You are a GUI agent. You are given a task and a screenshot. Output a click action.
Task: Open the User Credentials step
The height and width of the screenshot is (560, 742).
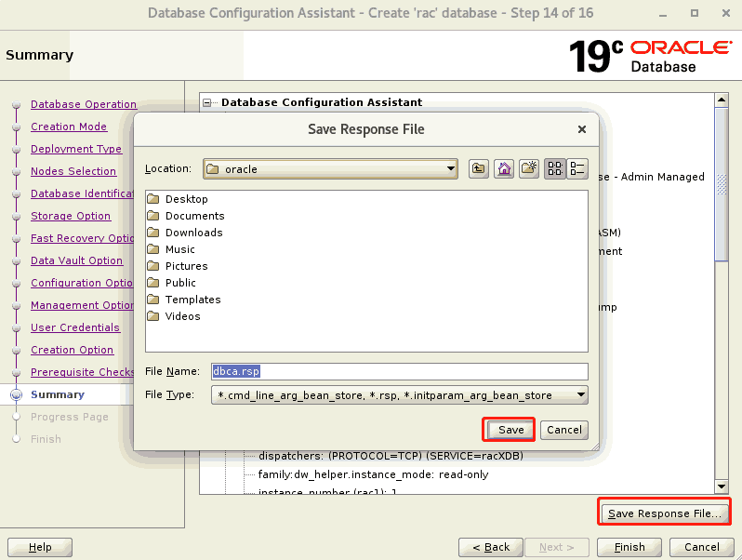tap(75, 327)
